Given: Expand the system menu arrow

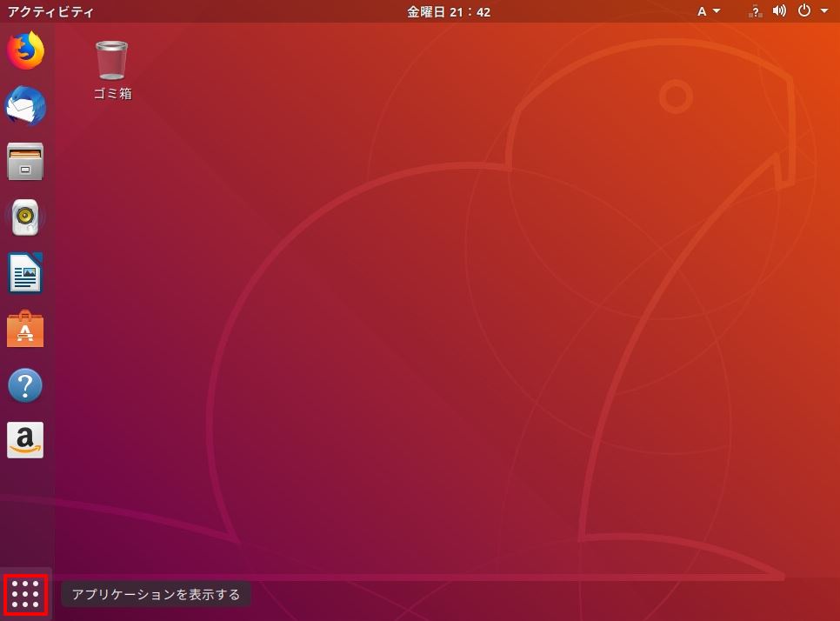Looking at the screenshot, I should point(824,10).
